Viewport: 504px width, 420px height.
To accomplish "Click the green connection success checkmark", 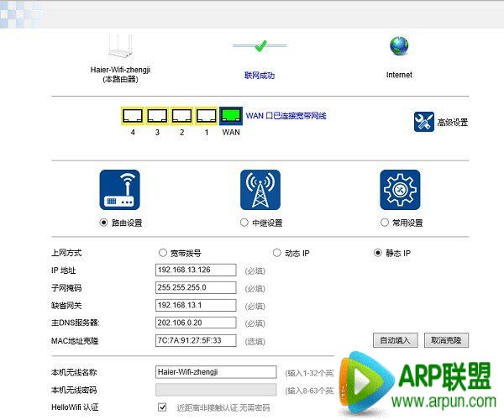I will 260,45.
